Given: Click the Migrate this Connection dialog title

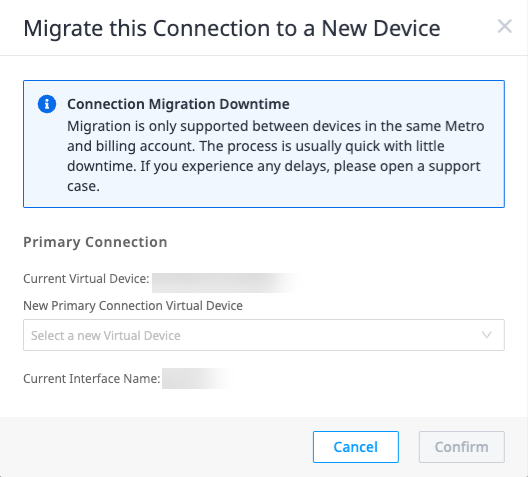Looking at the screenshot, I should (232, 28).
